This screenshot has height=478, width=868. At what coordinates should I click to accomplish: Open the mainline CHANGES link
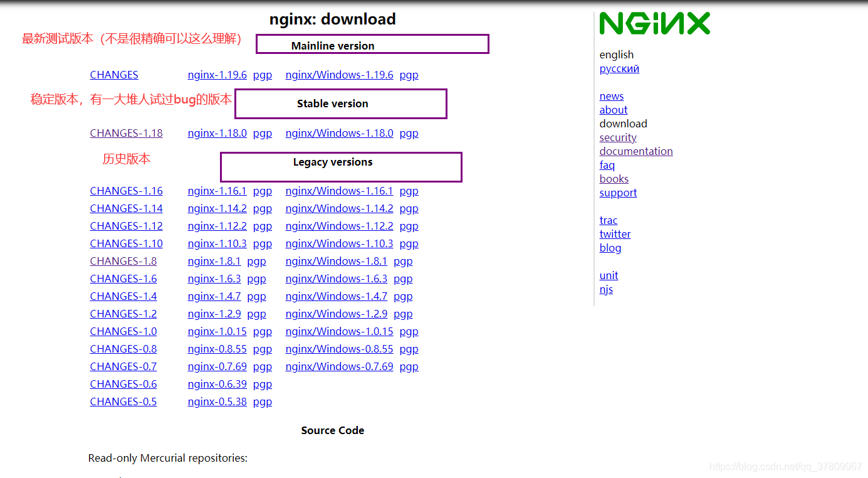click(x=114, y=75)
